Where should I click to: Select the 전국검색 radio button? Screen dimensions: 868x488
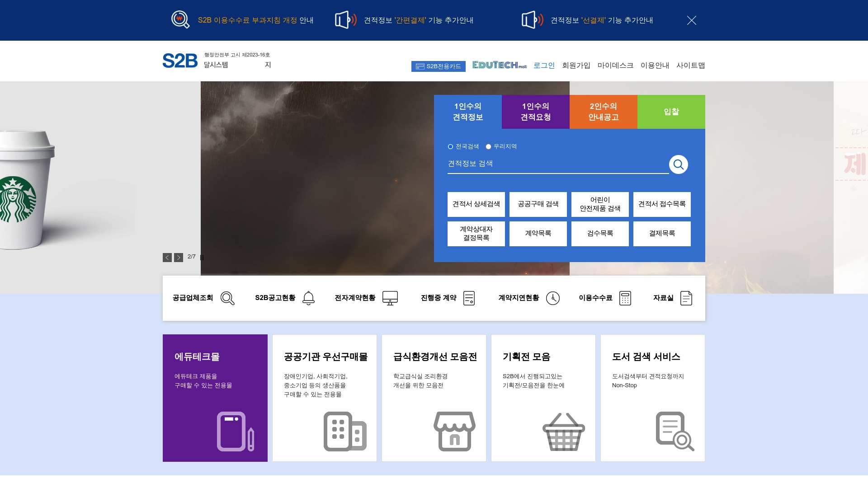click(450, 146)
